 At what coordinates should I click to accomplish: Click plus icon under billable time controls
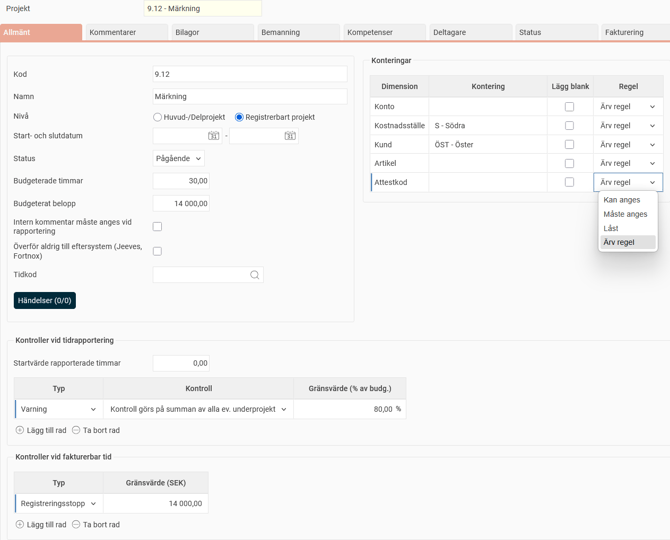pyautogui.click(x=20, y=524)
